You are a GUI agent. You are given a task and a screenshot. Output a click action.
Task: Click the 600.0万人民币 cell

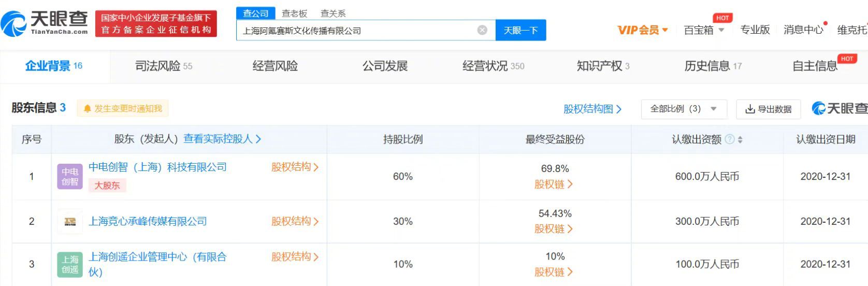point(707,177)
